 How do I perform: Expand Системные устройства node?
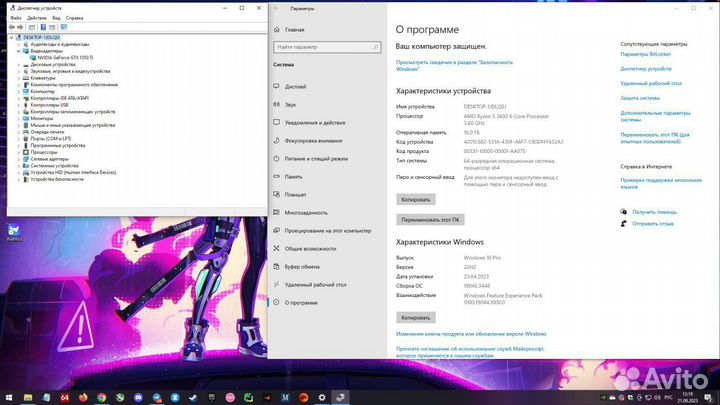[x=19, y=166]
